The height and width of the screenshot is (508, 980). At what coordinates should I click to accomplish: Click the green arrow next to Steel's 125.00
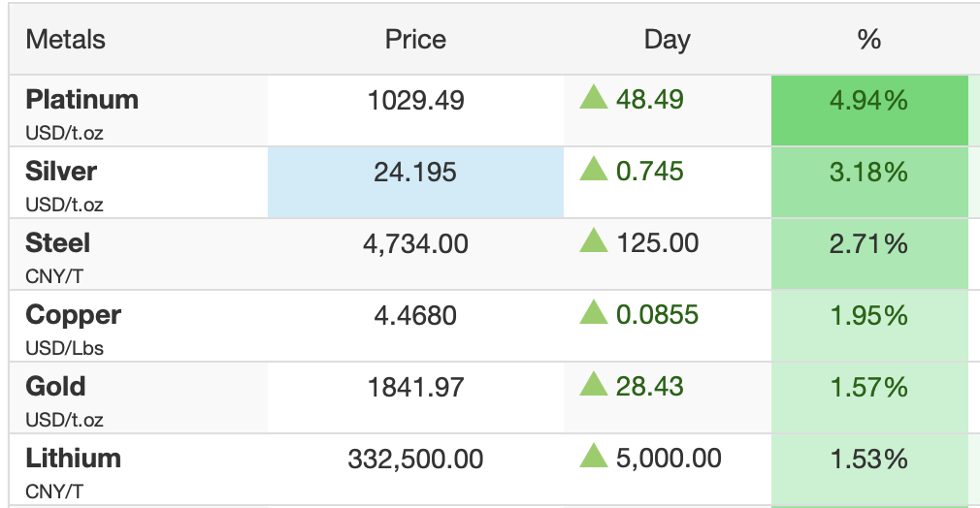point(594,241)
